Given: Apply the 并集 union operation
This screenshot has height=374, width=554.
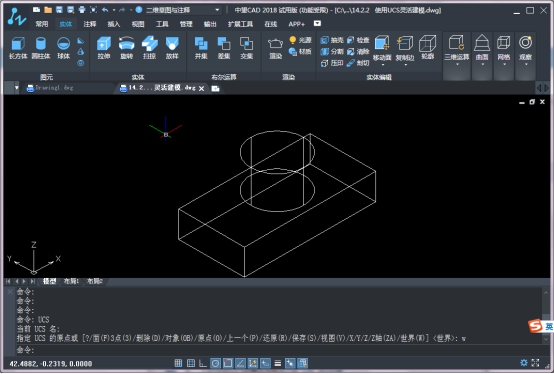Looking at the screenshot, I should pos(201,48).
